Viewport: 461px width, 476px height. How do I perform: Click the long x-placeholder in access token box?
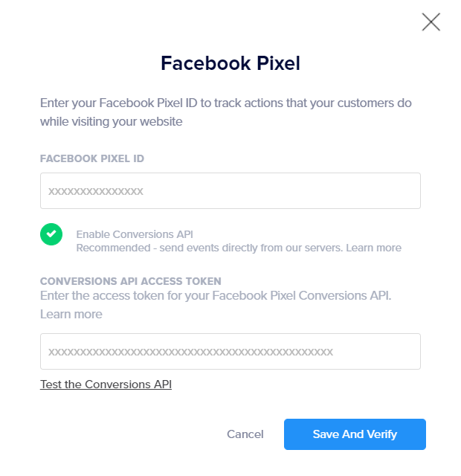click(190, 352)
